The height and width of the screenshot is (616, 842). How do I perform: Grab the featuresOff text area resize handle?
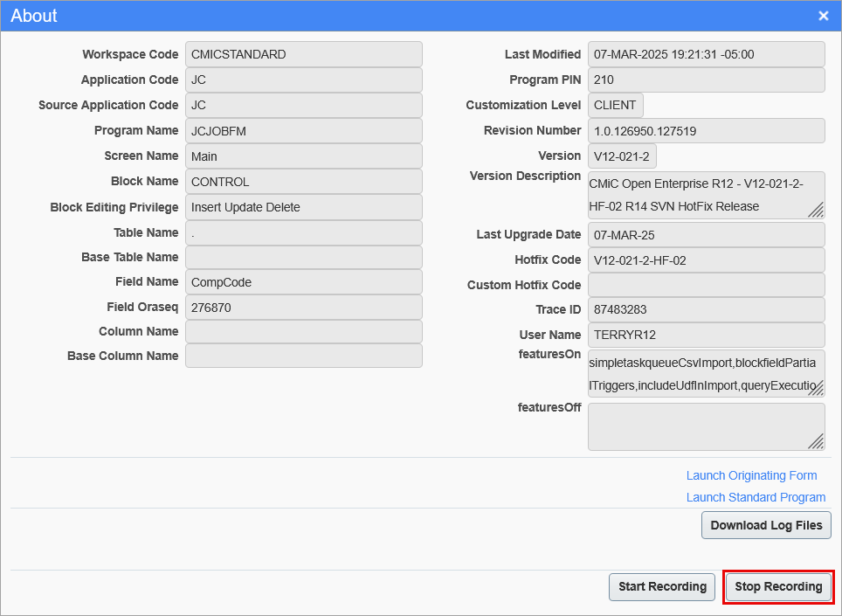pyautogui.click(x=816, y=441)
